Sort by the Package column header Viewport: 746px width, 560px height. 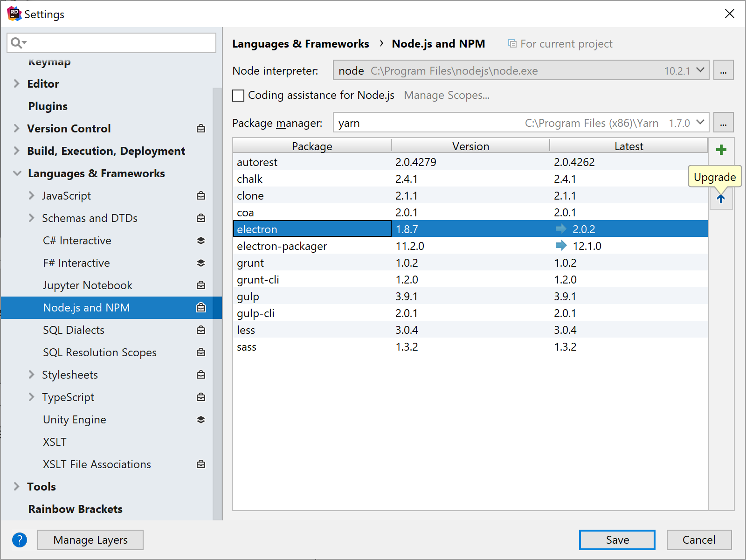click(x=312, y=146)
